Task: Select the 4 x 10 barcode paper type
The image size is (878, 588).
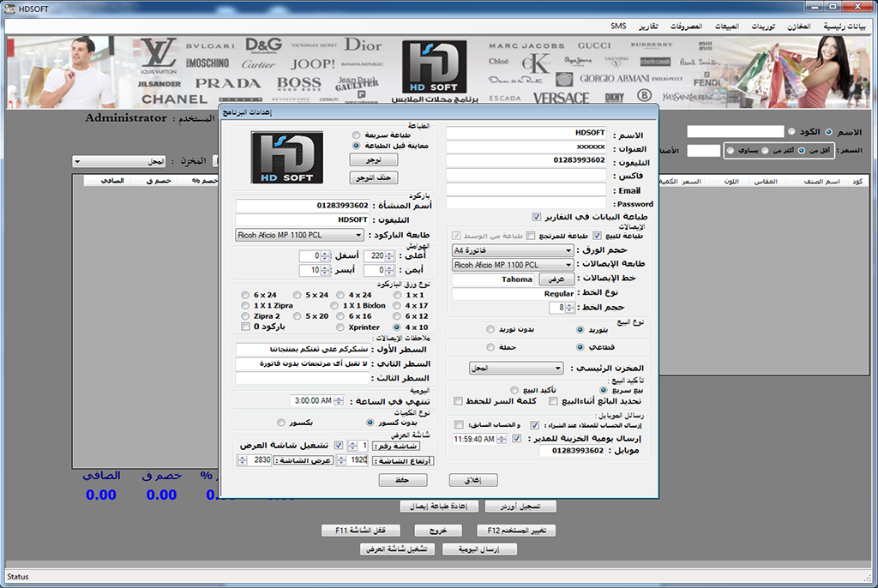Action: (397, 327)
